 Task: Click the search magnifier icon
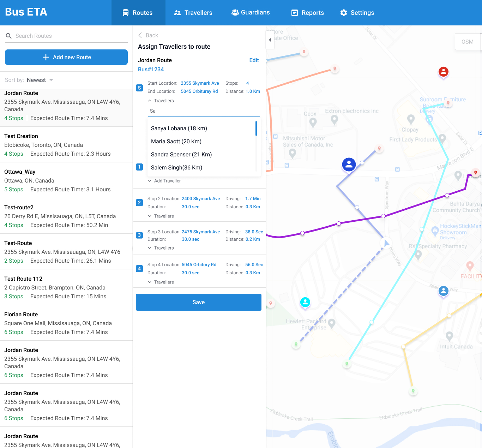[9, 36]
